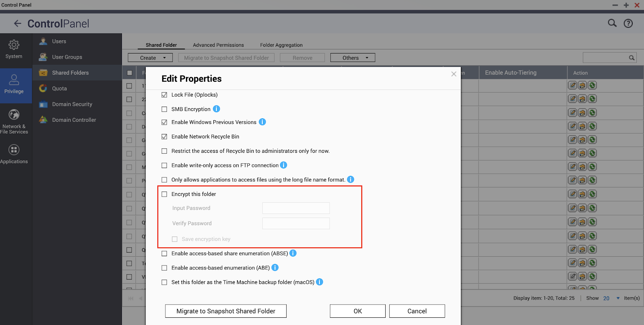Open the Others dropdown menu
Image resolution: width=644 pixels, height=325 pixels.
(353, 58)
